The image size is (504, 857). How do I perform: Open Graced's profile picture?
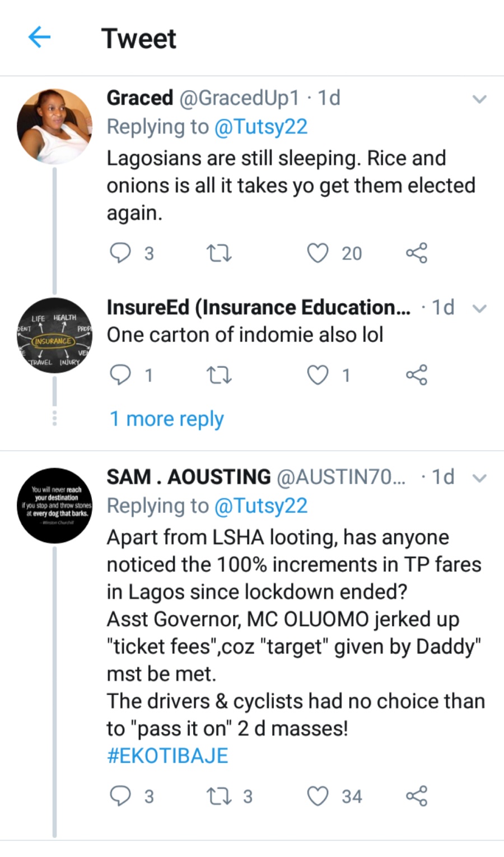(x=54, y=126)
